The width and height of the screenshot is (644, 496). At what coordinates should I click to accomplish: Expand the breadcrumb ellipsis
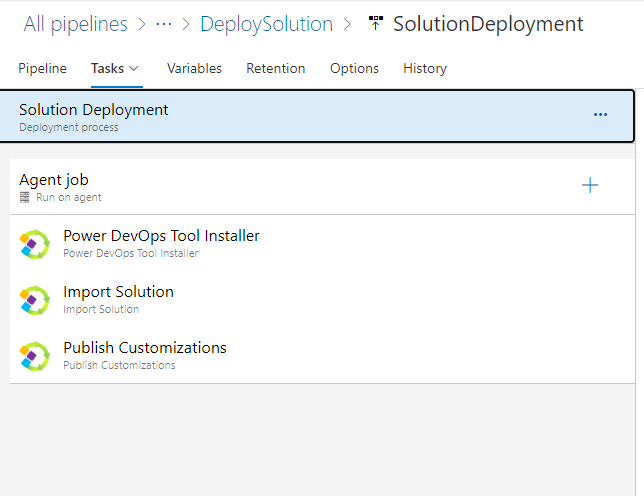coord(163,25)
